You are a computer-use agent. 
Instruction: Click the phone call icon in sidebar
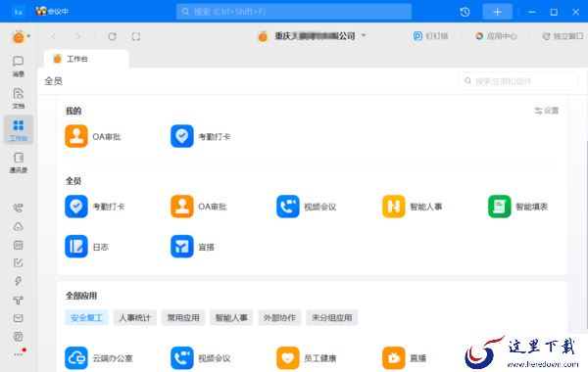18,208
